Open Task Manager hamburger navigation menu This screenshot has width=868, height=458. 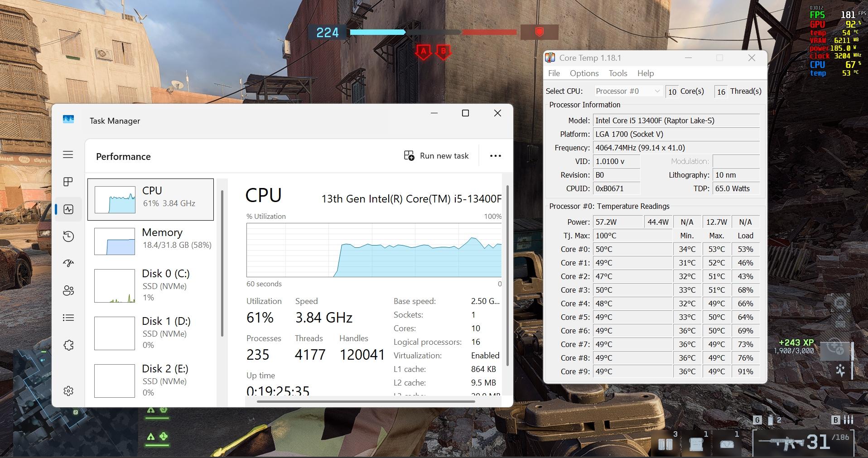point(68,155)
